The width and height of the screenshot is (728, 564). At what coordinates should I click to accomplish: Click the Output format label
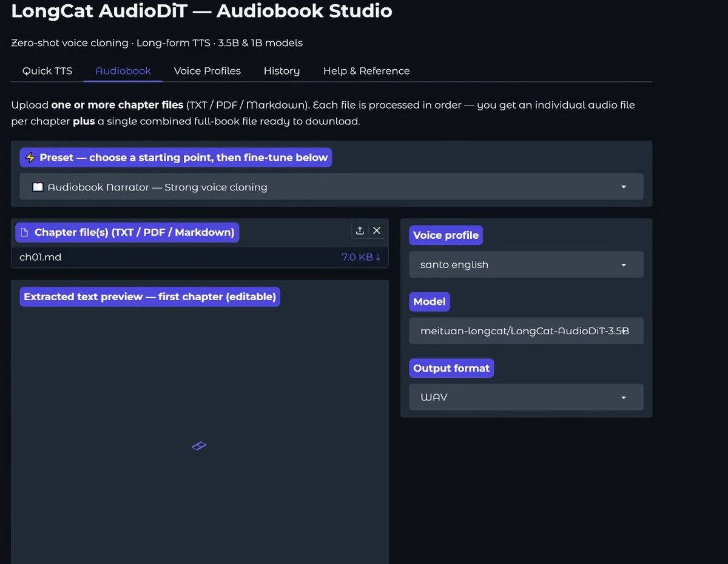[x=451, y=368]
